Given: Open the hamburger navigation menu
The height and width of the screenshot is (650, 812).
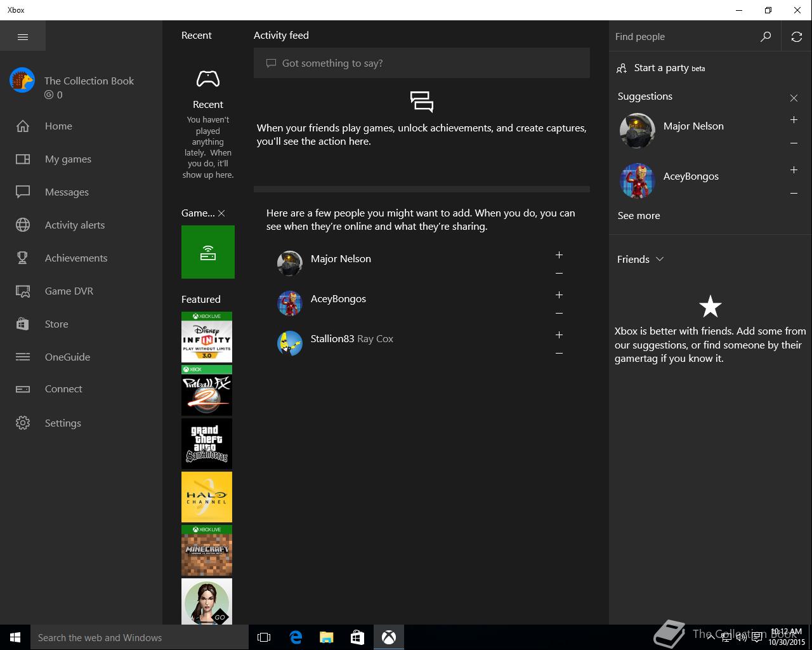Looking at the screenshot, I should [23, 37].
